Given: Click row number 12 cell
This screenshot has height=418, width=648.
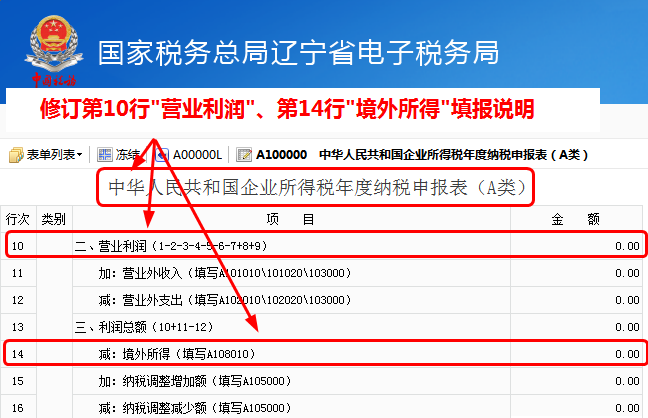Looking at the screenshot, I should 18,300.
